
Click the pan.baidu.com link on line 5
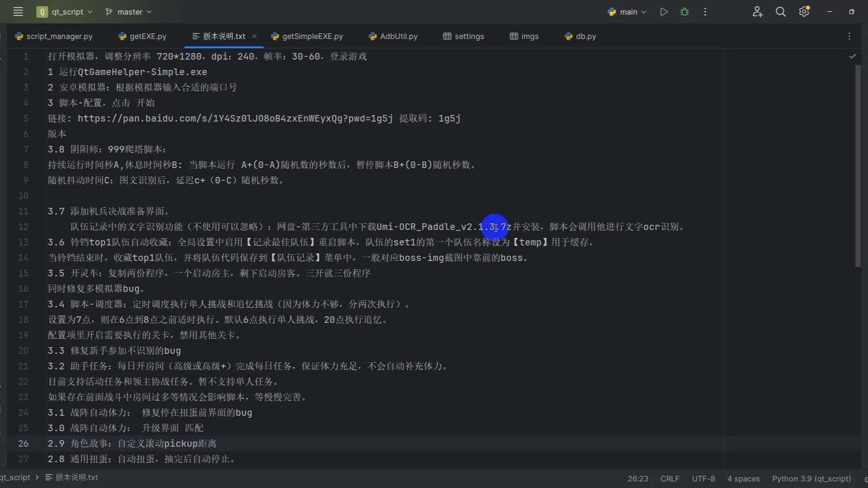click(235, 118)
